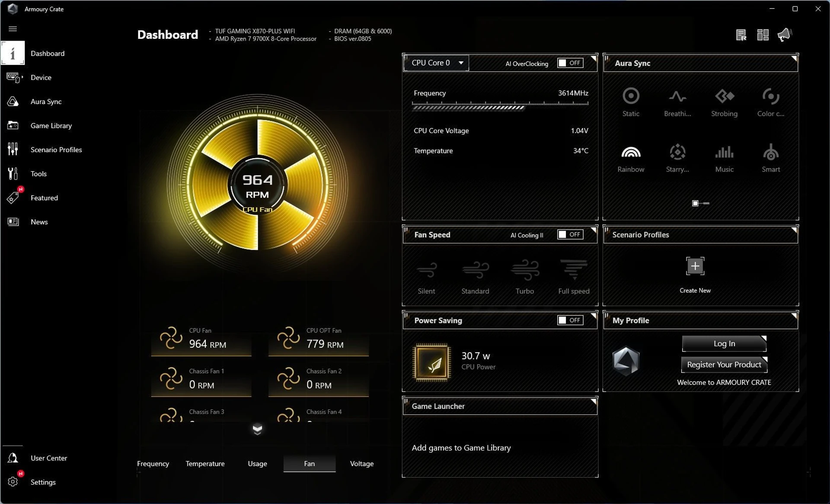The width and height of the screenshot is (830, 504).
Task: Switch to the Usage tab
Action: click(x=257, y=463)
